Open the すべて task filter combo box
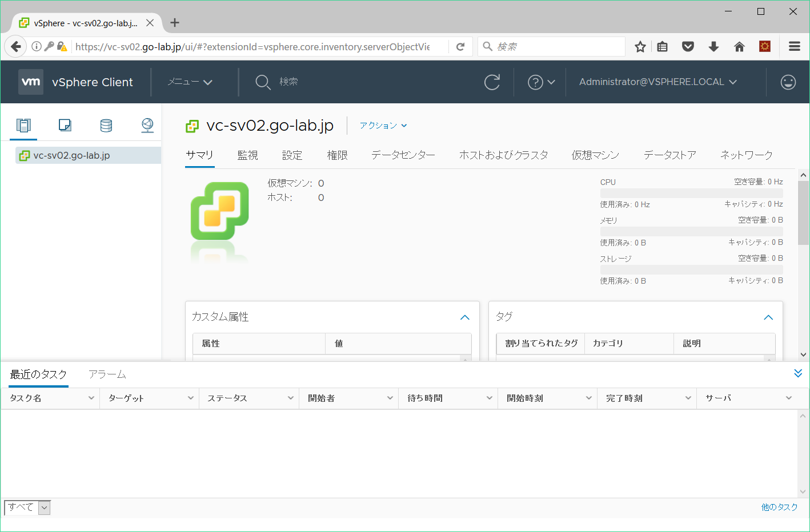Image resolution: width=810 pixels, height=532 pixels. (x=27, y=507)
